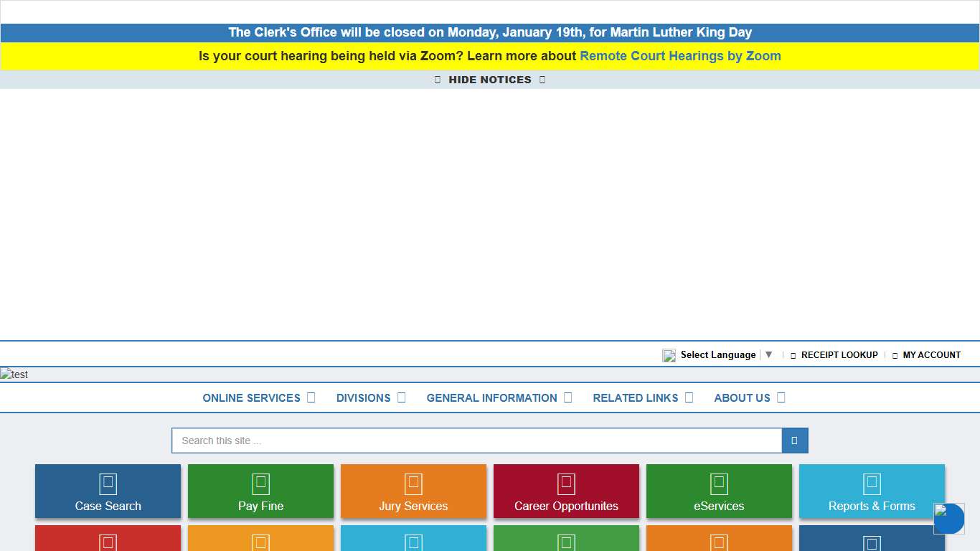Expand the Online Services menu
This screenshot has width=980, height=551.
pyautogui.click(x=251, y=398)
